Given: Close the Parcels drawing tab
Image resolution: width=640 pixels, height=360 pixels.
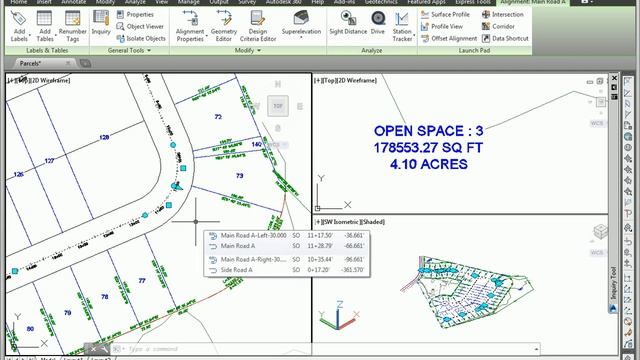Looking at the screenshot, I should (68, 63).
